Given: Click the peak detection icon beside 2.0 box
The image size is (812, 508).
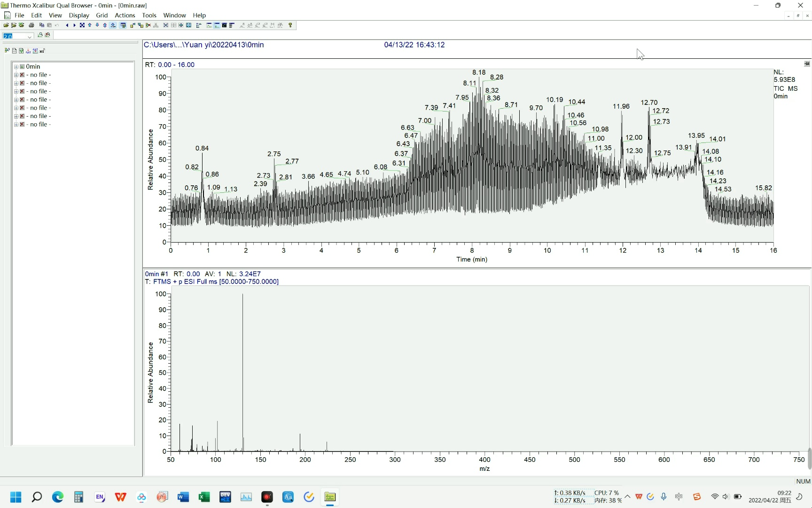Looking at the screenshot, I should 40,35.
